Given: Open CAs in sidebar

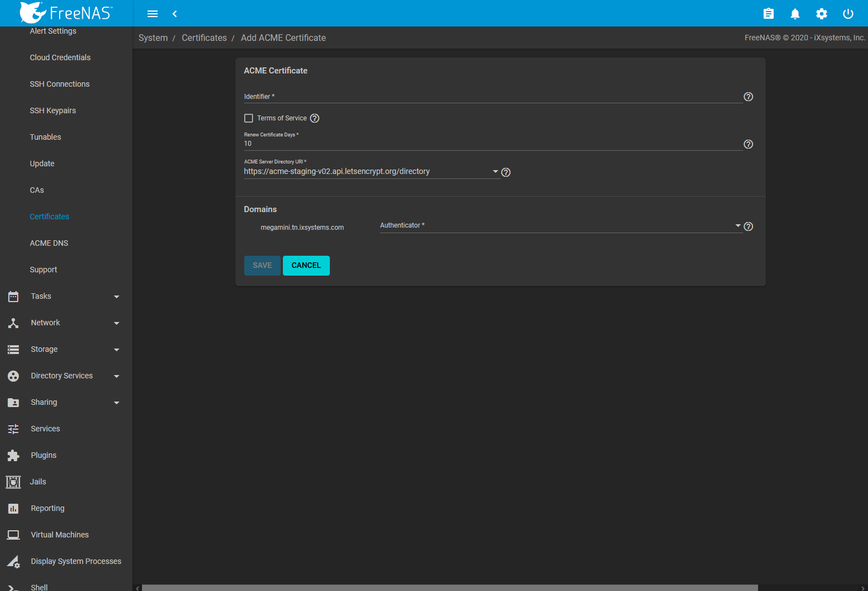Looking at the screenshot, I should [x=37, y=190].
